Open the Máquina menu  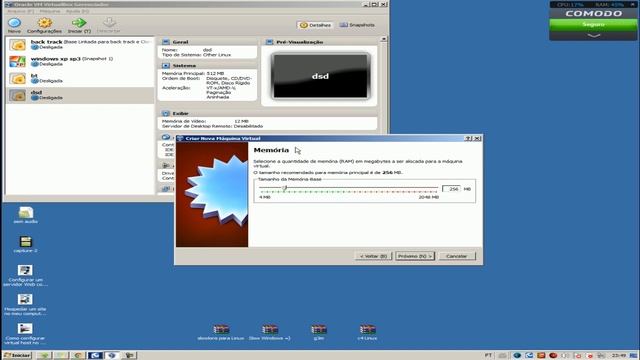coord(50,11)
